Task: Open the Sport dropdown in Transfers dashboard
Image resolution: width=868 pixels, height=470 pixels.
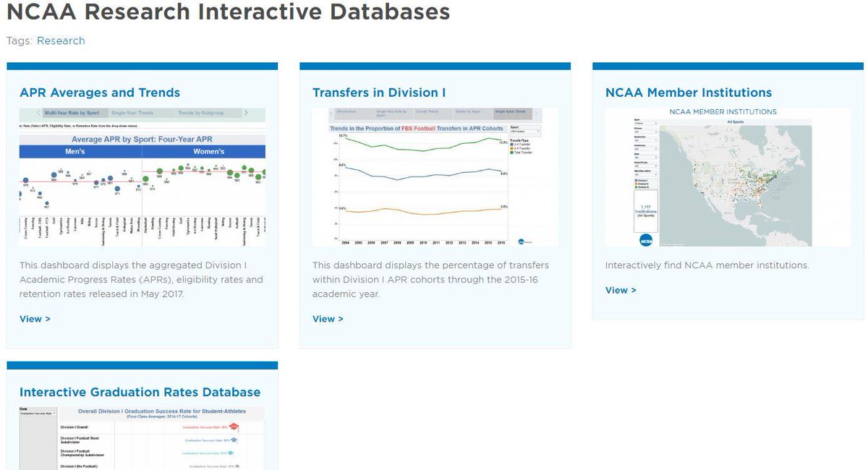Action: 524,131
